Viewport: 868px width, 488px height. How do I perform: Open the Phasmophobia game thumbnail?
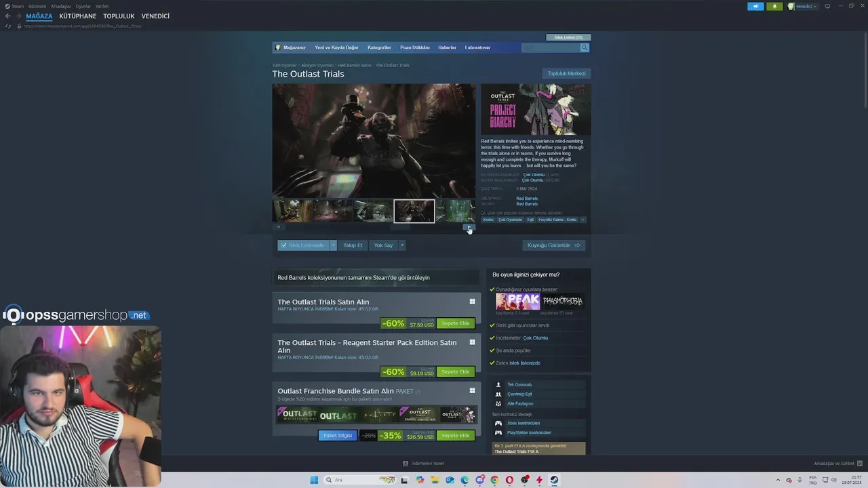(562, 301)
